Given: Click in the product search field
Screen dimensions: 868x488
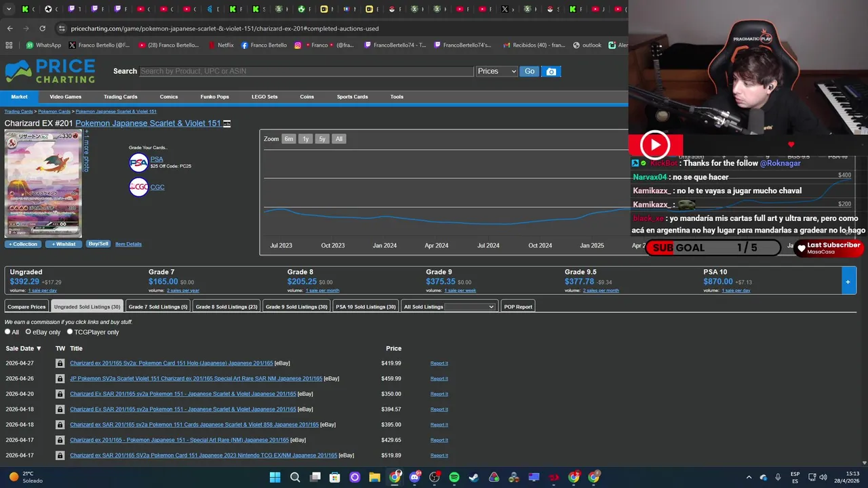Looking at the screenshot, I should pyautogui.click(x=305, y=71).
